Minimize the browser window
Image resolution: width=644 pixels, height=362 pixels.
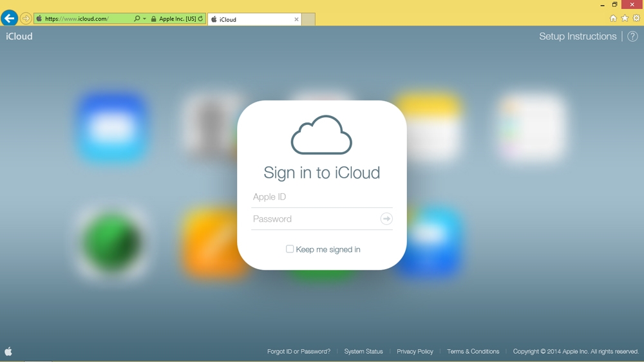click(x=602, y=5)
